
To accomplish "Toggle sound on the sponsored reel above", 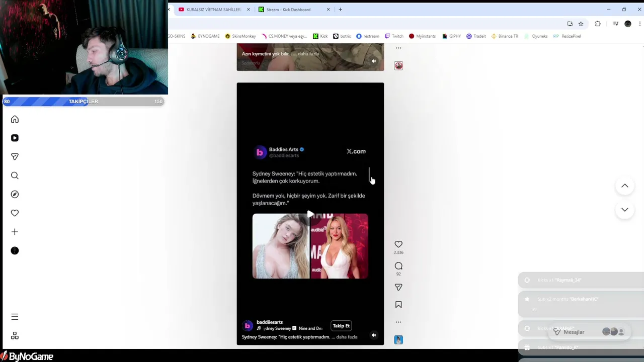I will (x=374, y=61).
